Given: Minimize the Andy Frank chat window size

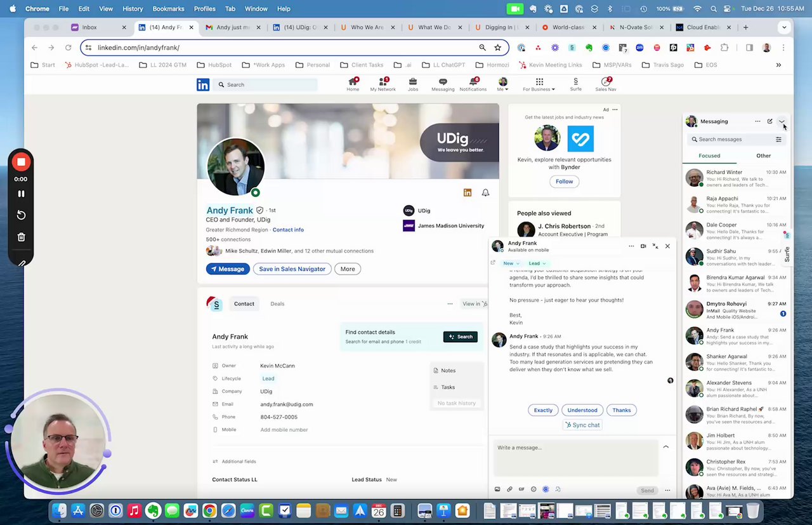Looking at the screenshot, I should 655,246.
